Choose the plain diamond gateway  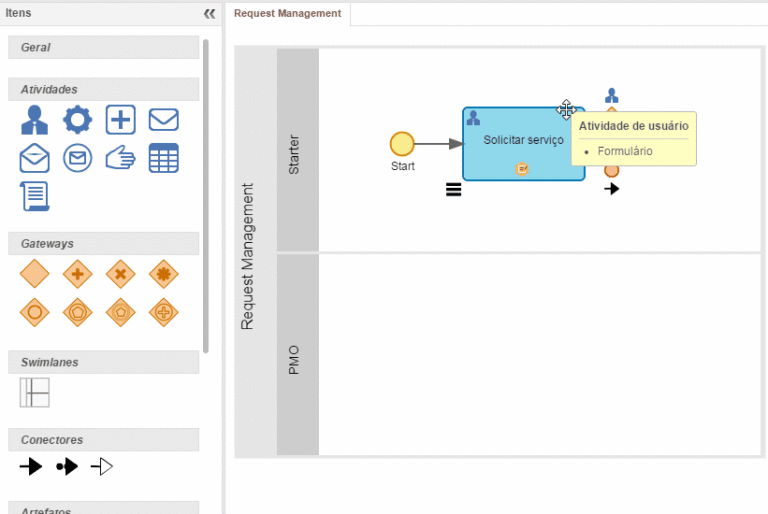[x=35, y=273]
